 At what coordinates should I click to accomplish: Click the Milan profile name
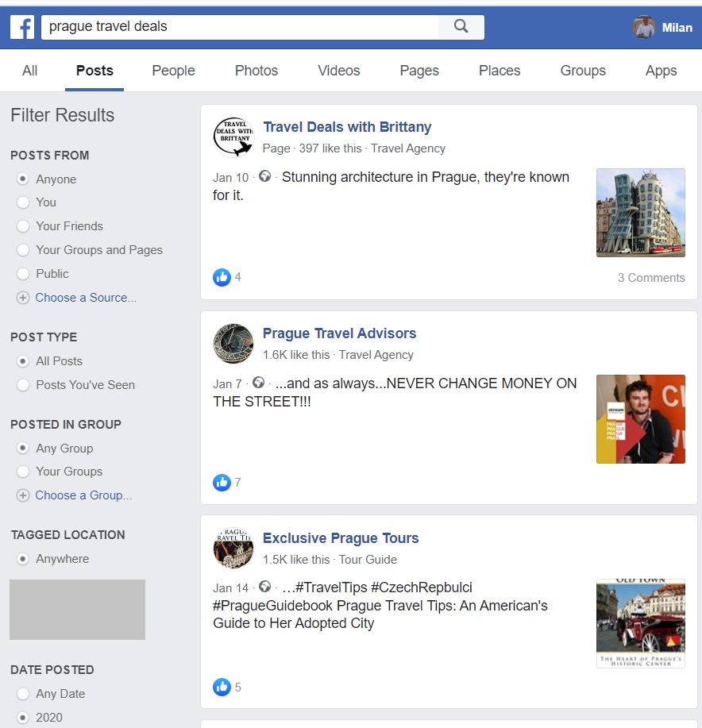677,28
